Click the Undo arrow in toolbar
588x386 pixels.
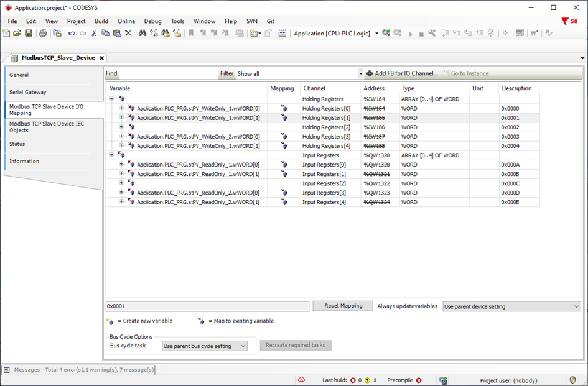(x=72, y=33)
